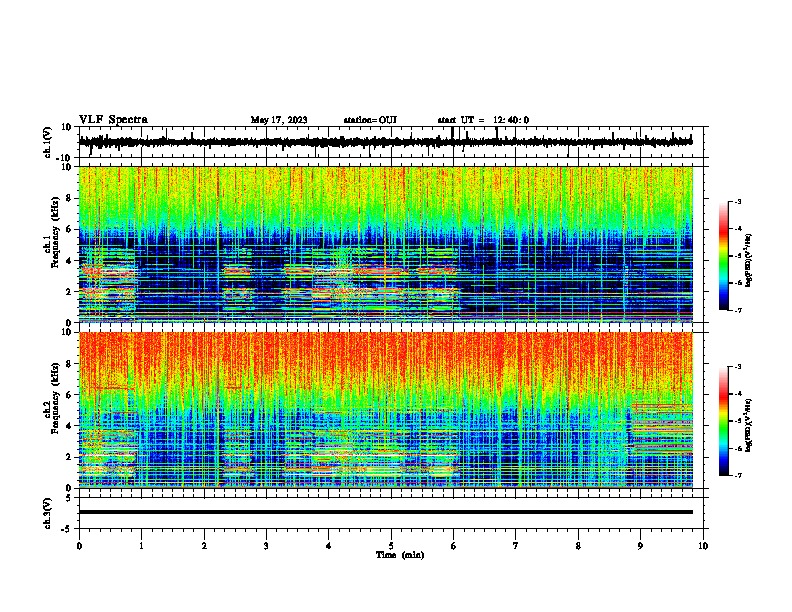The width and height of the screenshot is (792, 612).
Task: Click the ch.1 'Frequency (kHz)' axis label
Action: coord(55,230)
